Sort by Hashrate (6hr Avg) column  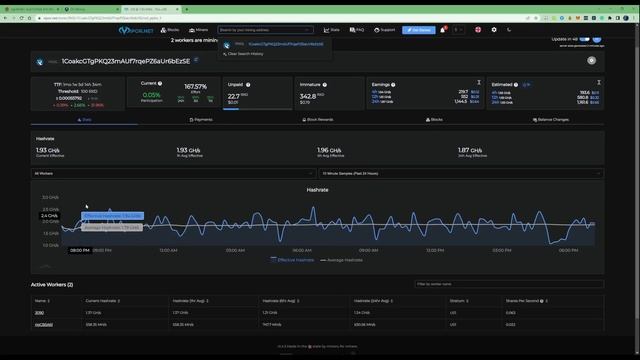[x=281, y=301]
